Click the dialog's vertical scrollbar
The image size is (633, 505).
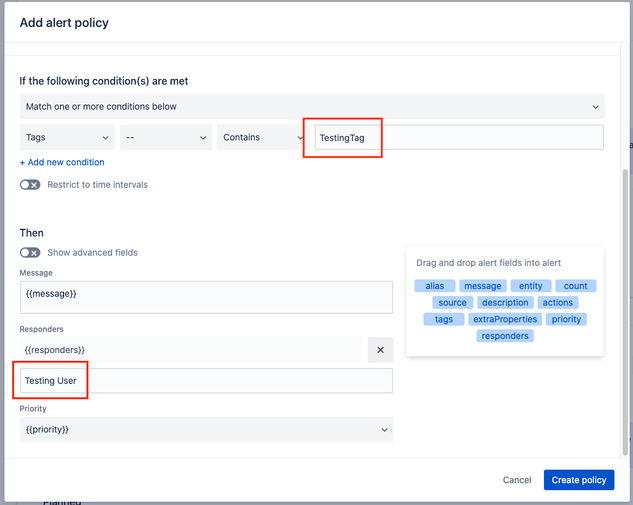click(x=627, y=300)
